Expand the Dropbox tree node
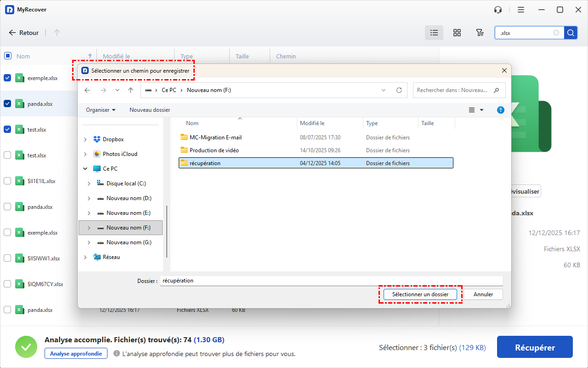 (x=85, y=139)
